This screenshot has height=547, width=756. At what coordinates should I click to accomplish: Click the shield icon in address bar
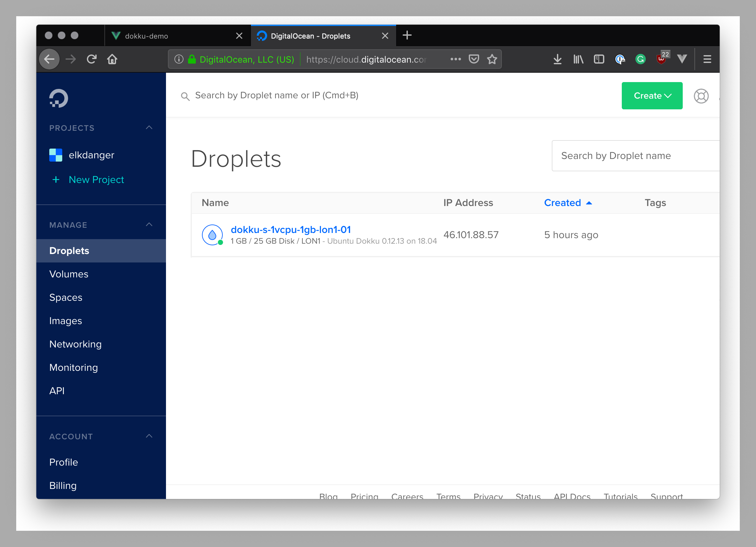pos(474,59)
